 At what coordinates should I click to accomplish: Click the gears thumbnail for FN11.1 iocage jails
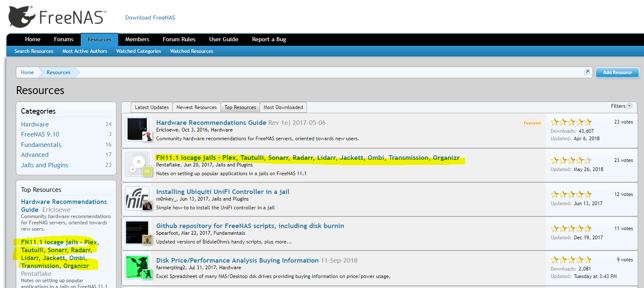point(137,164)
